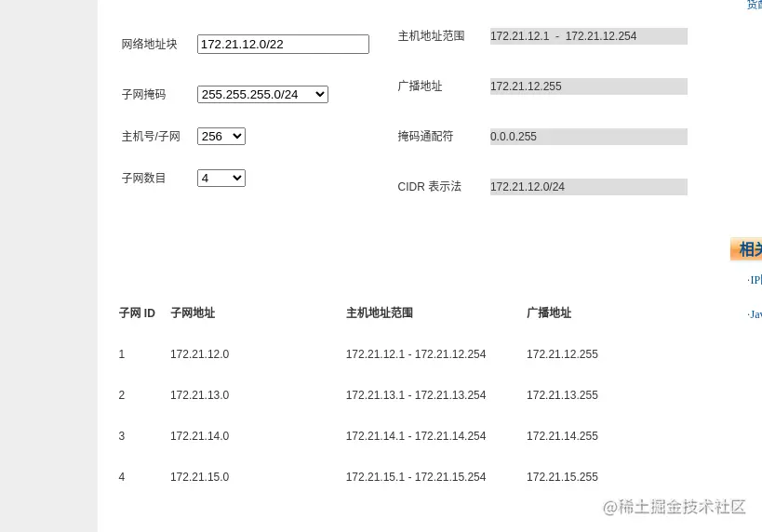Select host range 172.21.13.1 - 172.21.13.254
Viewport: 762px width, 532px height.
click(x=416, y=395)
